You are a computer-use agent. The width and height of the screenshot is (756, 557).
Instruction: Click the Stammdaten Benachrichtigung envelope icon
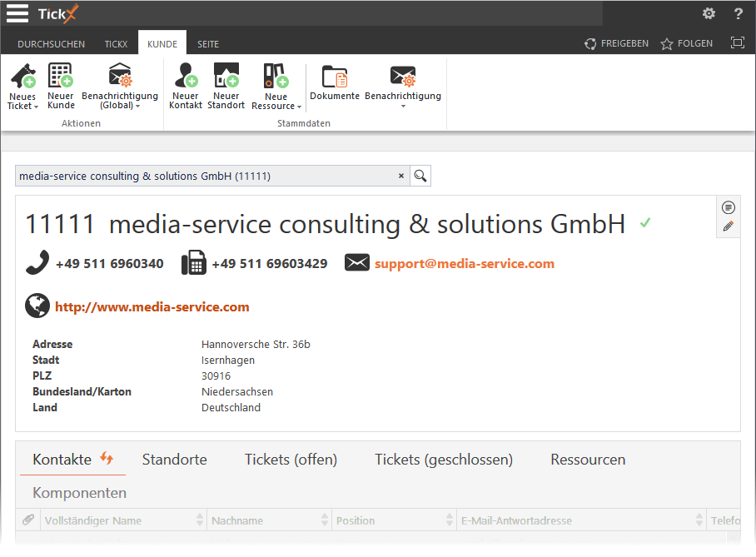[403, 77]
